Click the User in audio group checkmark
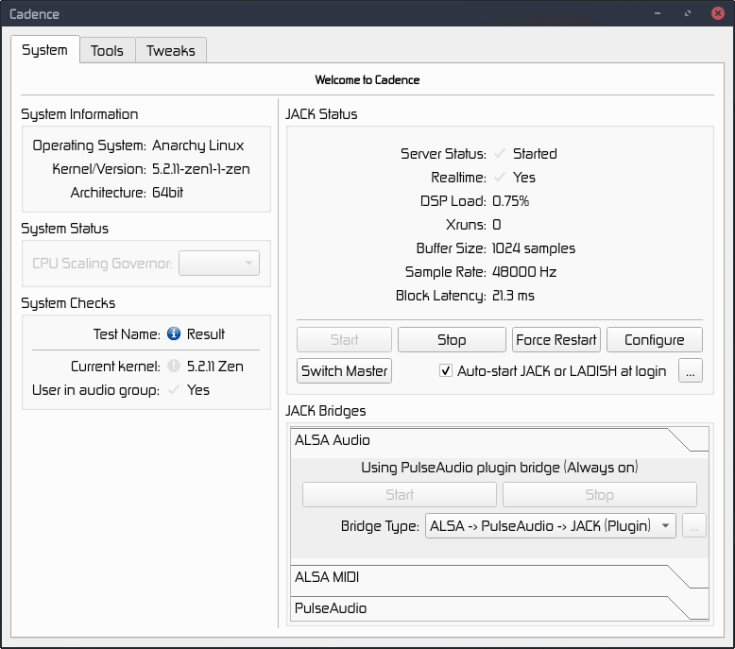The height and width of the screenshot is (649, 735). click(x=174, y=390)
